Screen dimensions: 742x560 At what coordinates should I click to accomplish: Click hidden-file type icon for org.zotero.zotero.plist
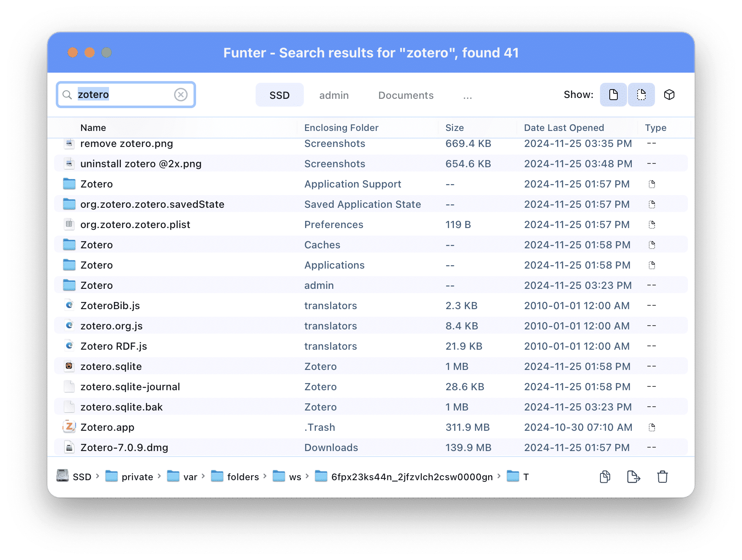pyautogui.click(x=652, y=225)
